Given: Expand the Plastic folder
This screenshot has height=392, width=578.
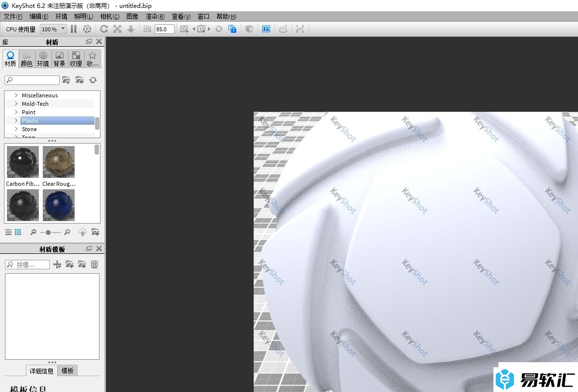Looking at the screenshot, I should [x=16, y=120].
